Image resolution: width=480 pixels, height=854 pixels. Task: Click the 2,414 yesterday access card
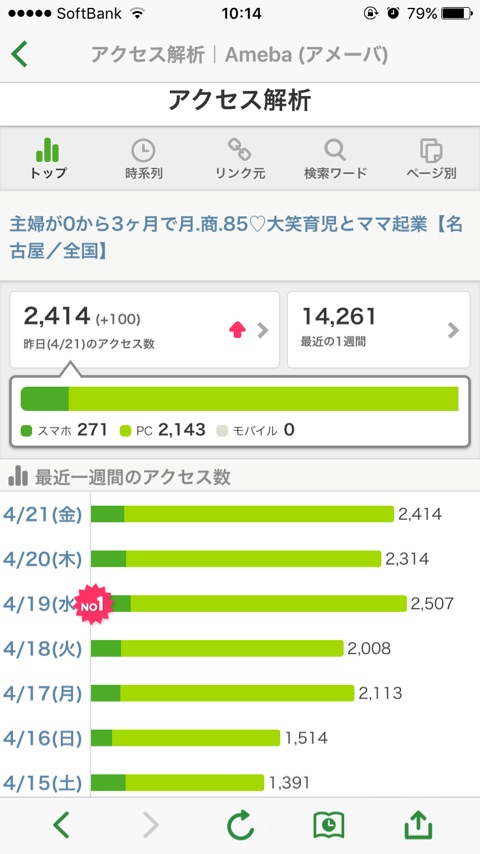[x=144, y=330]
